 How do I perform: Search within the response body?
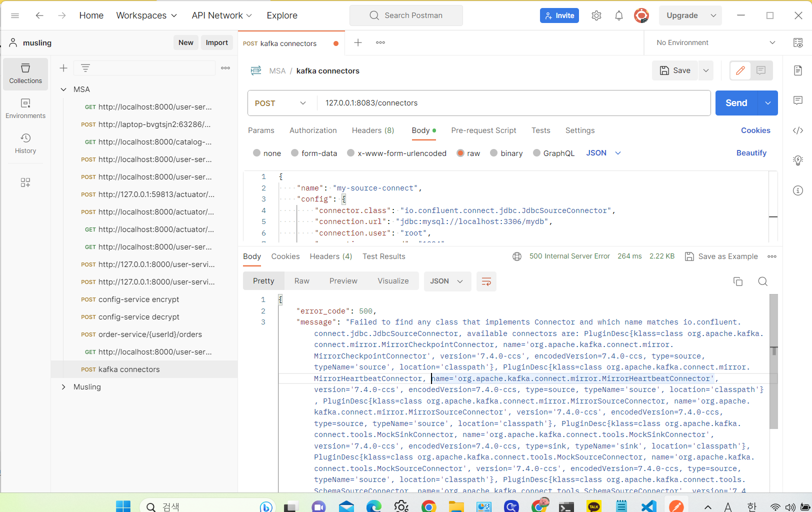click(762, 281)
